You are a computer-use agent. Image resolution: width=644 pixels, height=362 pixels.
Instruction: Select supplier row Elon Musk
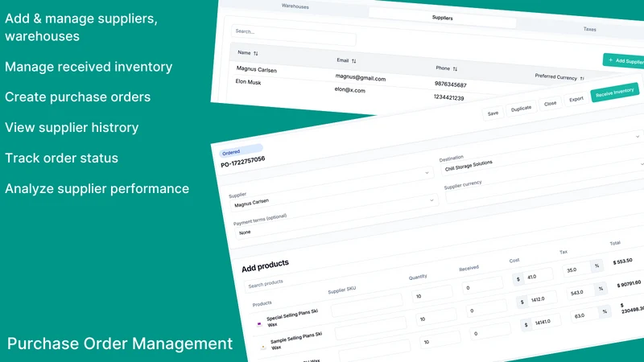(248, 82)
